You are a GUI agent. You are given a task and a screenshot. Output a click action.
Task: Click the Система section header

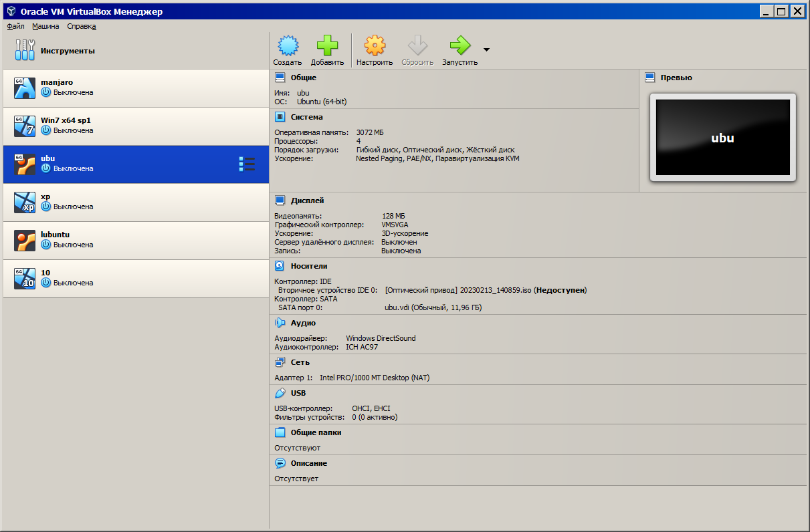click(x=306, y=117)
